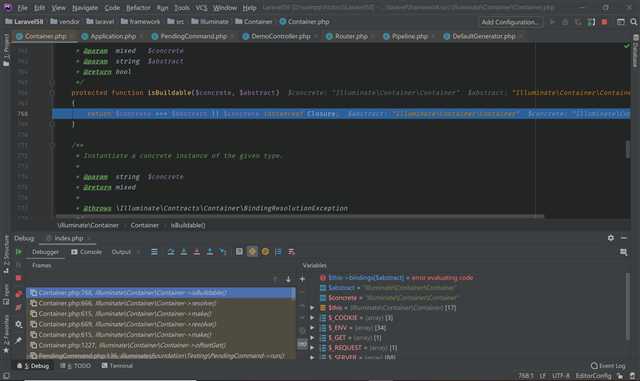Stop the debug session with the red square
Image resolution: width=640 pixels, height=381 pixels.
coord(18,278)
